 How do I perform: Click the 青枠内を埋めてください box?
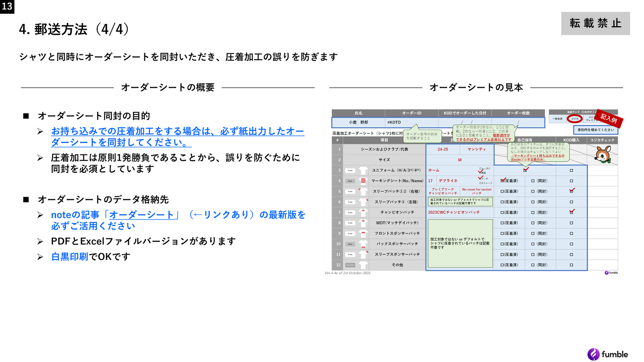(595, 130)
